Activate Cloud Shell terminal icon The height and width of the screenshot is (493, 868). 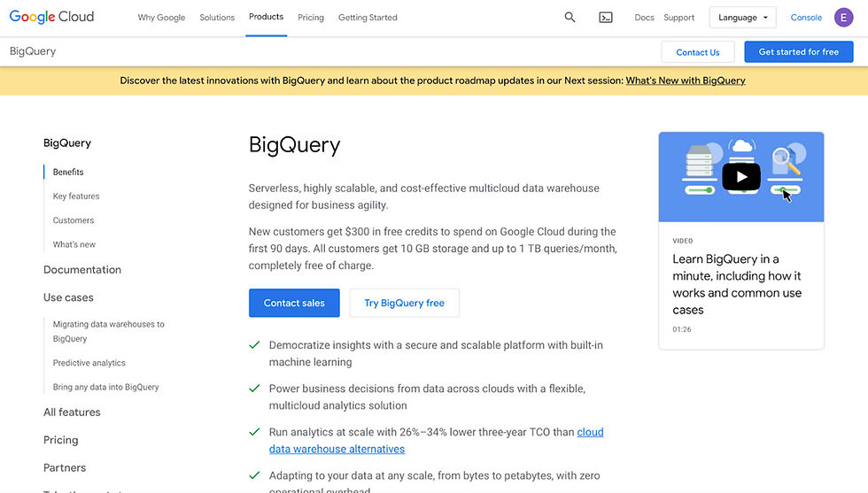606,17
